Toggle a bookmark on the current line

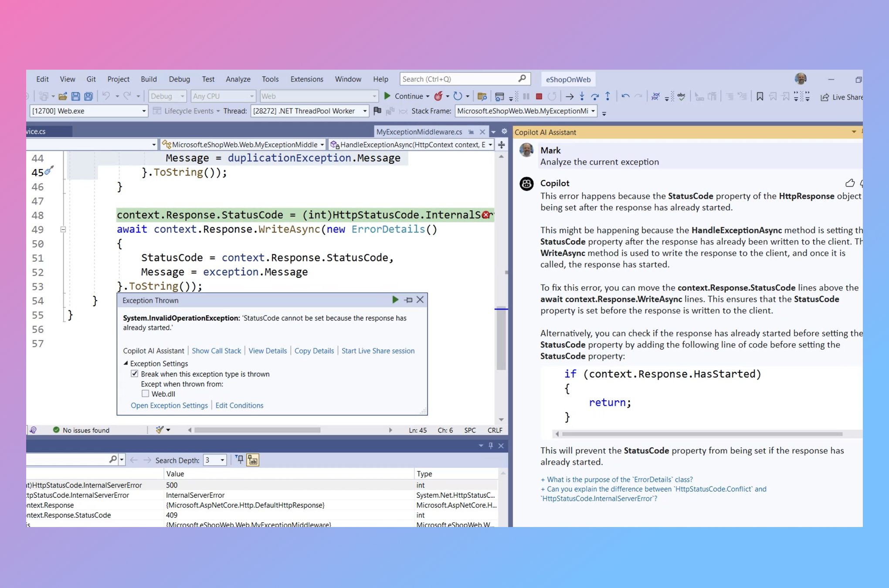760,96
